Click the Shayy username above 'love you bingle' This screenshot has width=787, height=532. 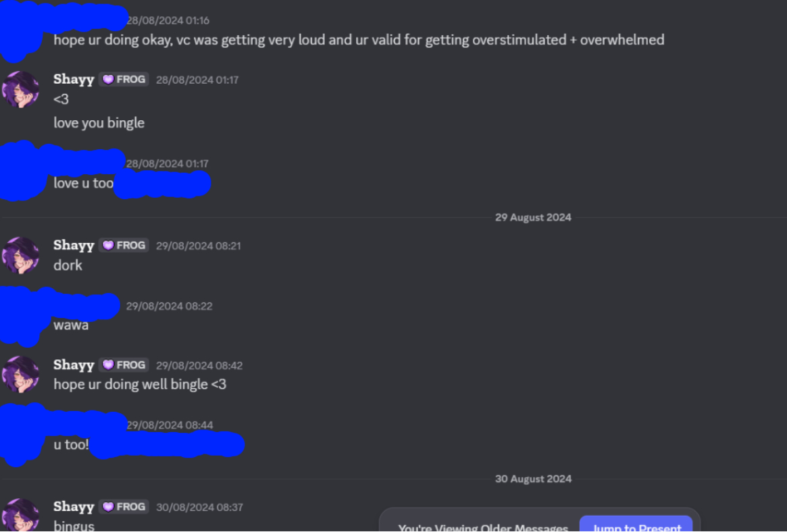pyautogui.click(x=74, y=79)
